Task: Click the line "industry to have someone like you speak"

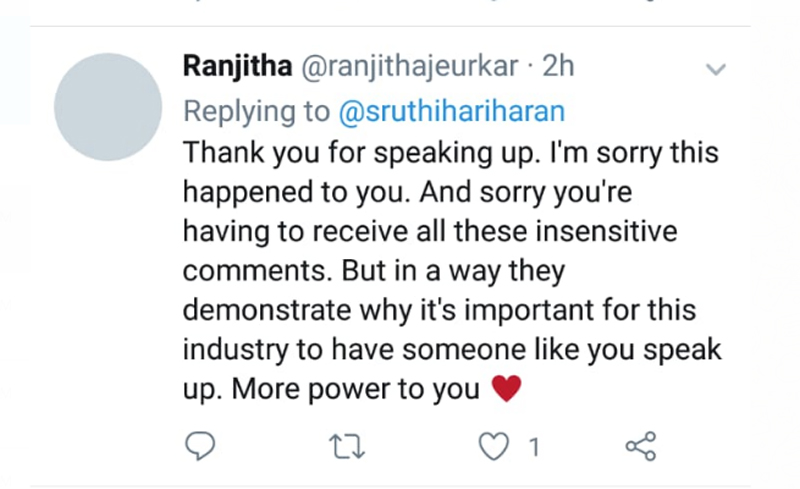Action: click(x=452, y=350)
